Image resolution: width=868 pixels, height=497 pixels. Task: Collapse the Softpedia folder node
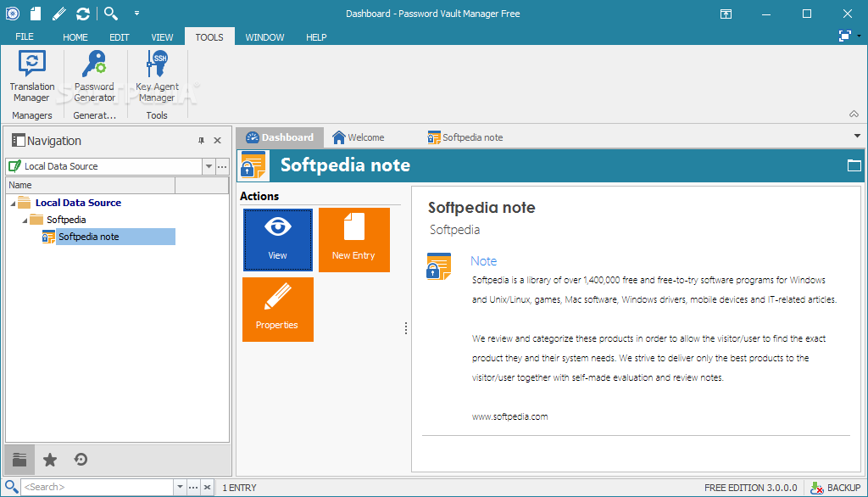[25, 221]
